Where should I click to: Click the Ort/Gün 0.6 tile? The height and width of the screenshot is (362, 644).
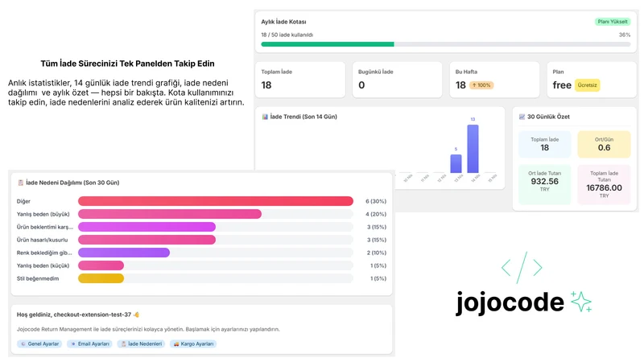point(604,145)
